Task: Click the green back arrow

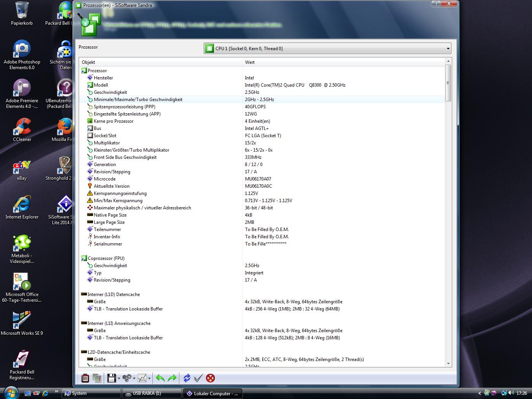Action: click(x=160, y=378)
